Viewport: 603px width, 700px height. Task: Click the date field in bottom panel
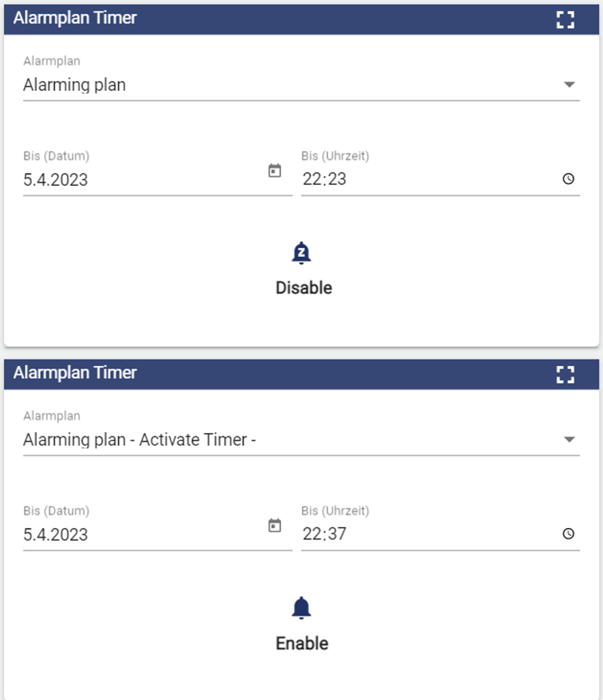tap(134, 534)
